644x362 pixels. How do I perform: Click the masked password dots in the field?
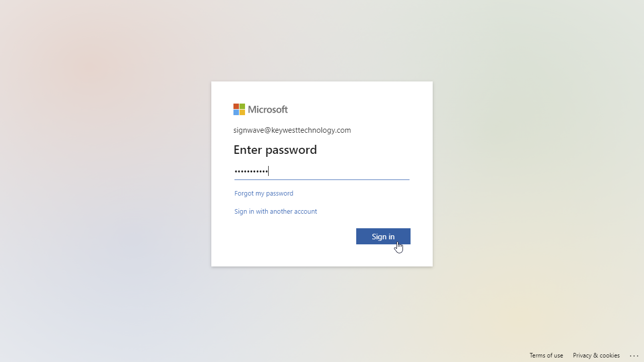(251, 171)
